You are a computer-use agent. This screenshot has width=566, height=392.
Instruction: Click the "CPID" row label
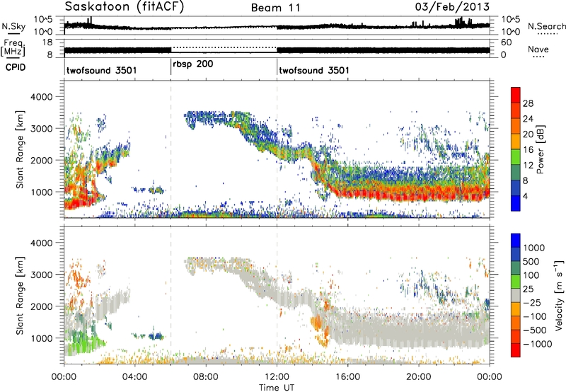click(x=16, y=67)
